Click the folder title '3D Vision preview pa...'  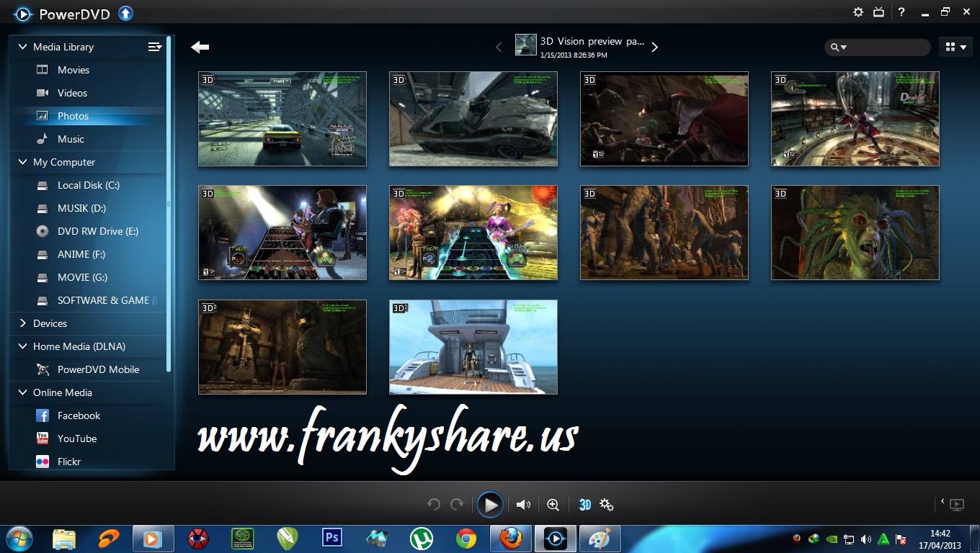point(592,42)
